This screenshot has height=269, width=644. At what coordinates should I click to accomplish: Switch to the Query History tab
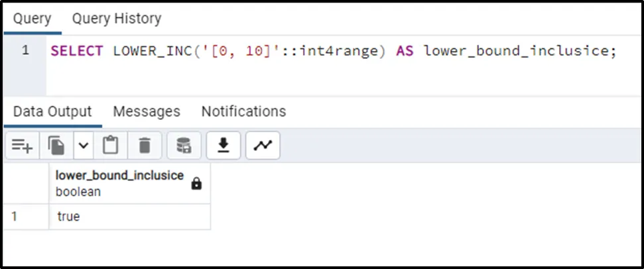pos(116,19)
